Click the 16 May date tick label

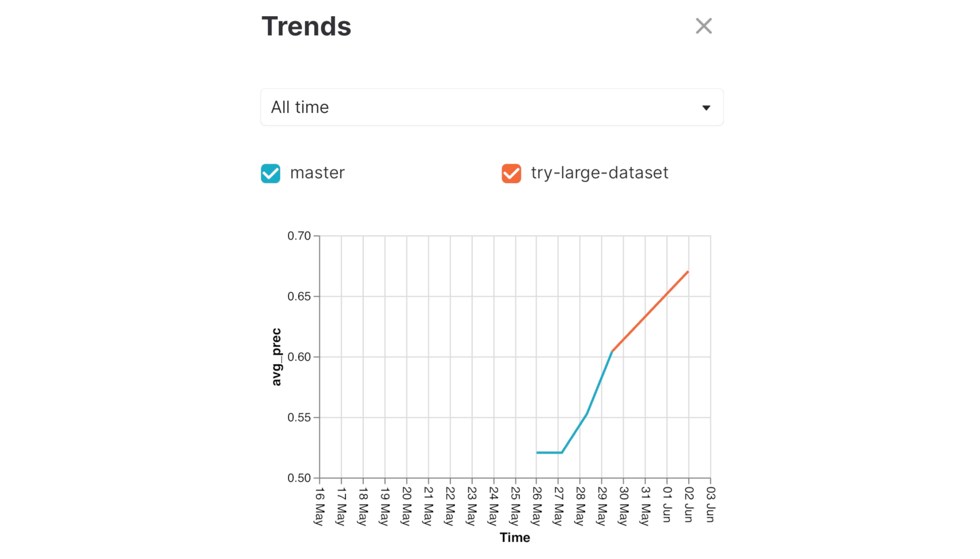tap(319, 506)
